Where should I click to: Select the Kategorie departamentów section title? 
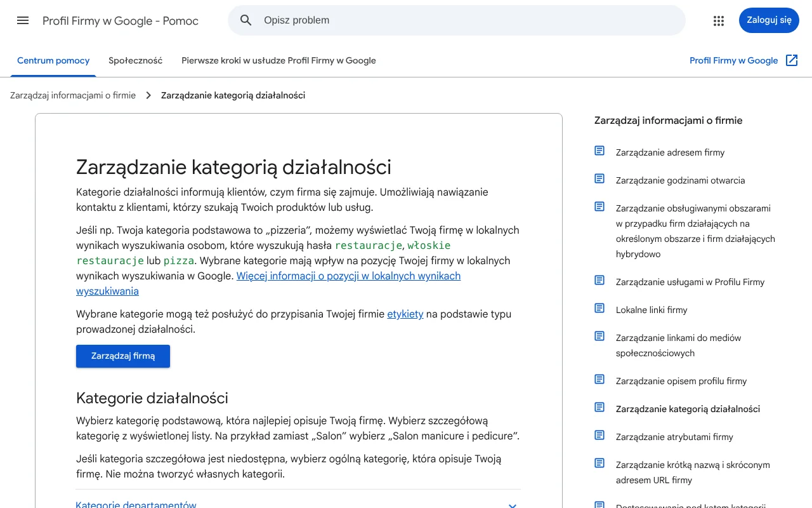136,505
